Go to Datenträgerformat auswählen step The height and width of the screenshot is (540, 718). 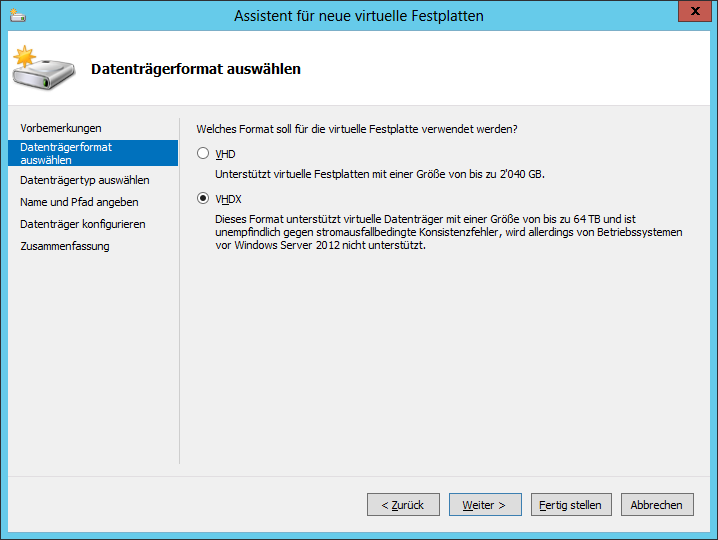[66, 153]
